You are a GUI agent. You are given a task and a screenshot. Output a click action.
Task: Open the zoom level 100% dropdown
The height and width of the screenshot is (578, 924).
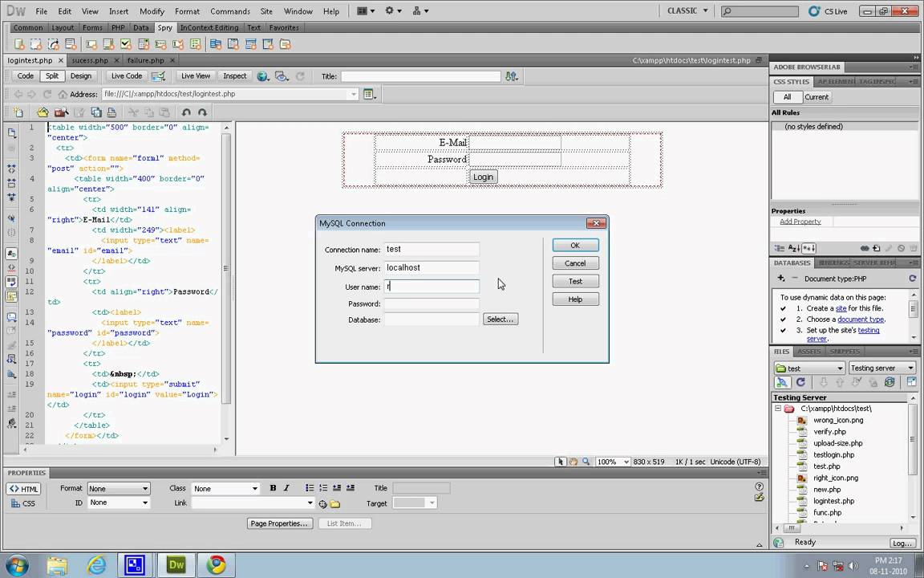(613, 462)
